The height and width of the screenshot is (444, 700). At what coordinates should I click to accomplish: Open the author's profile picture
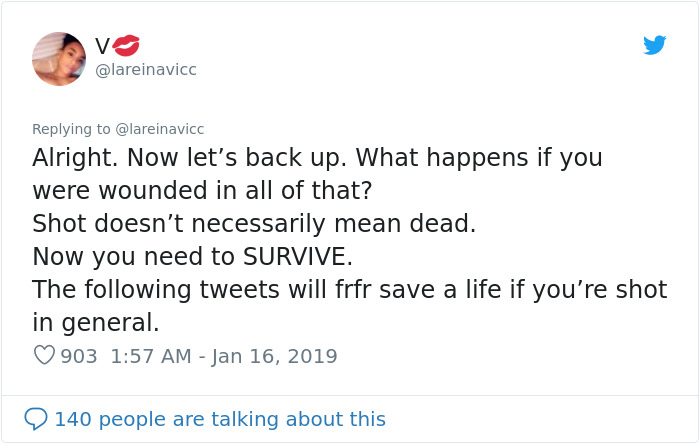coord(59,58)
